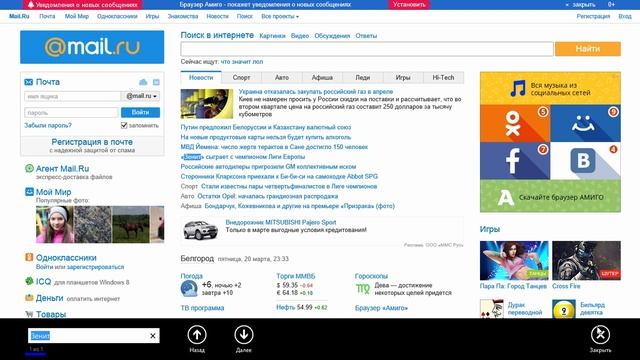The width and height of the screenshot is (640, 360).
Task: Open the cloud icon in the mail box
Action: 143,82
